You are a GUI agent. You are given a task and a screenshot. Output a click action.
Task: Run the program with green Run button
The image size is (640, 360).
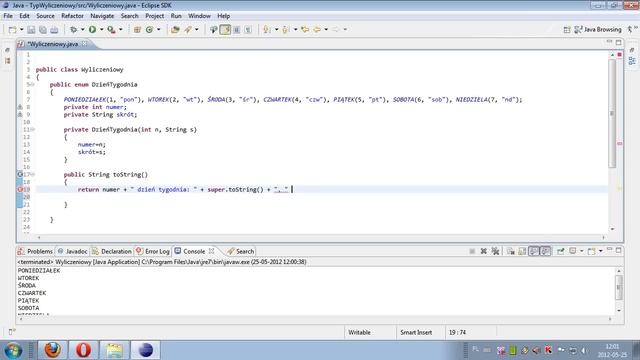[x=93, y=30]
